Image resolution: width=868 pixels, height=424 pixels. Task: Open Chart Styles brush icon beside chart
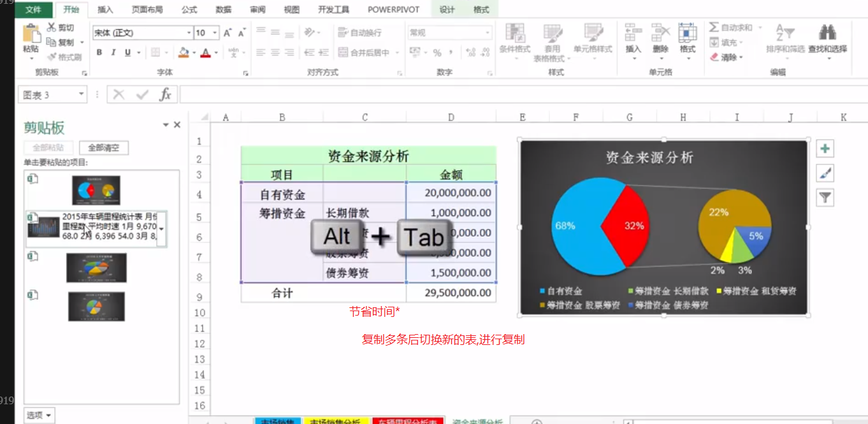tap(825, 172)
